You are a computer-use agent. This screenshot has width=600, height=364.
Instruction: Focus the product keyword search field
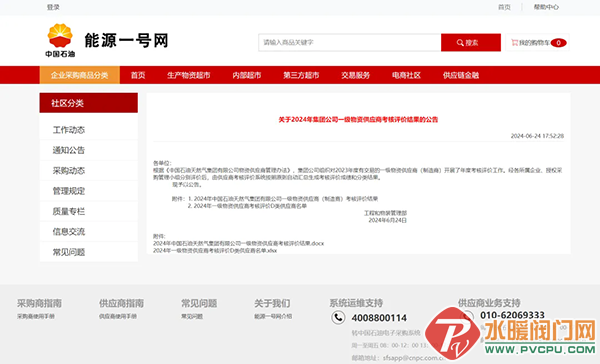pyautogui.click(x=350, y=42)
